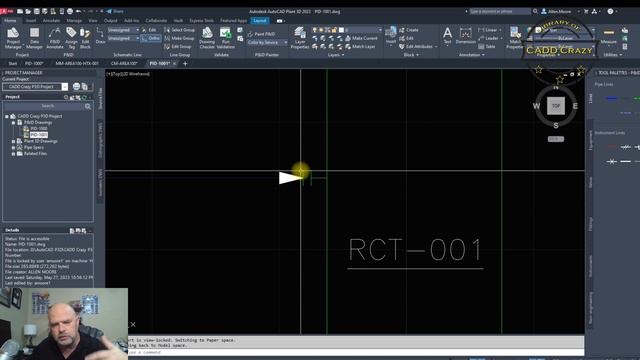Open the second Unassigned dropdown

[x=123, y=38]
